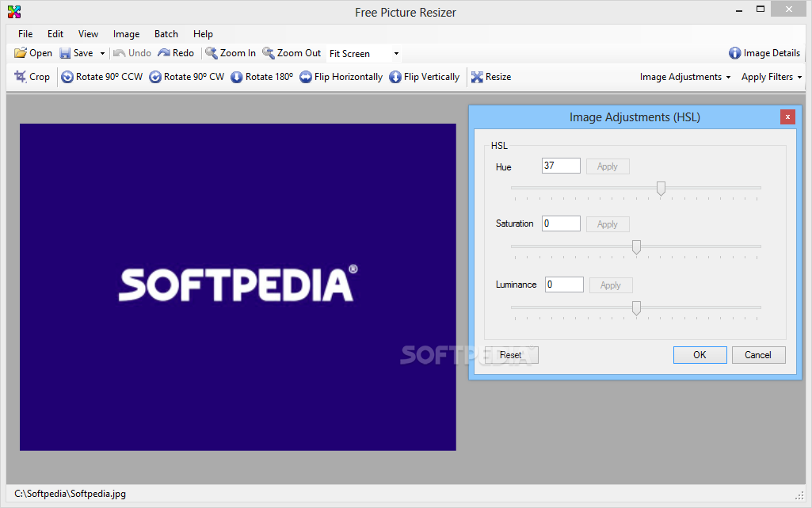Open the Help menu
812x508 pixels.
point(203,33)
